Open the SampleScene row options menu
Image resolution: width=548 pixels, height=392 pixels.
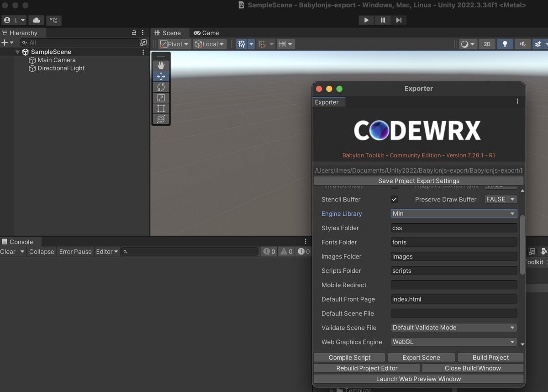[x=143, y=52]
